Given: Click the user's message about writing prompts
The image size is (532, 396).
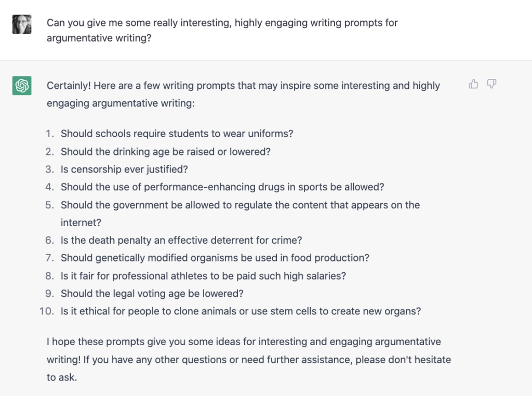Looking at the screenshot, I should [x=222, y=30].
